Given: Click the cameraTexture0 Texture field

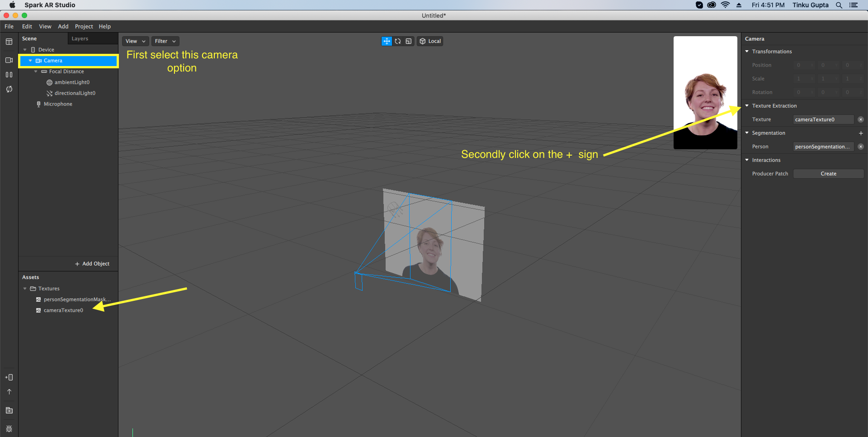Looking at the screenshot, I should (x=823, y=119).
